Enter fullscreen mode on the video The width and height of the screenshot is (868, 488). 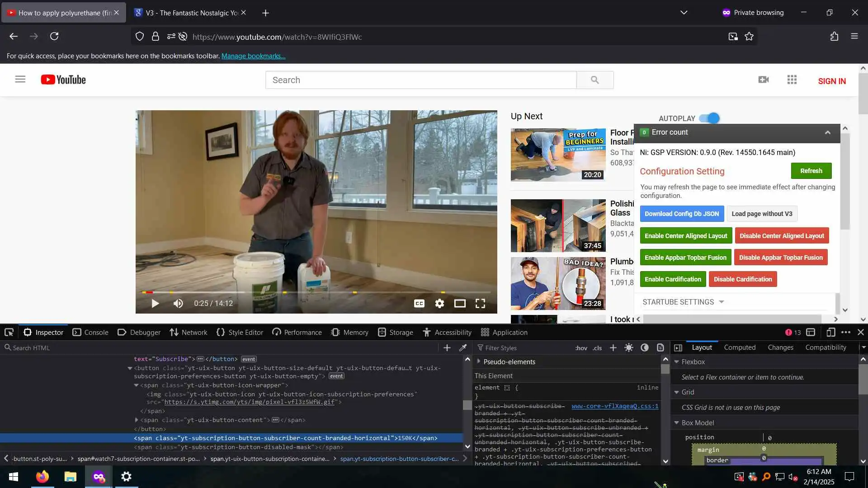pos(480,304)
